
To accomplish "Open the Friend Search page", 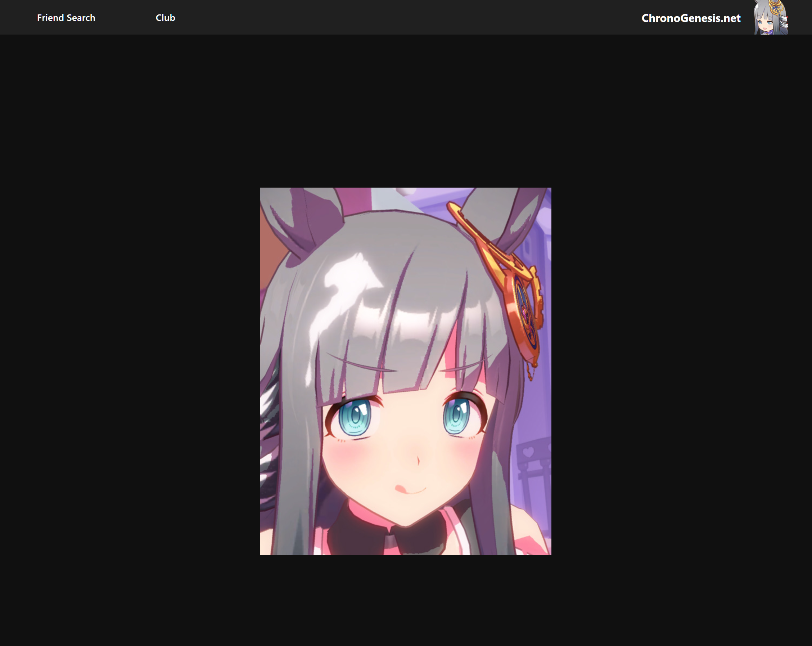I will pyautogui.click(x=66, y=18).
